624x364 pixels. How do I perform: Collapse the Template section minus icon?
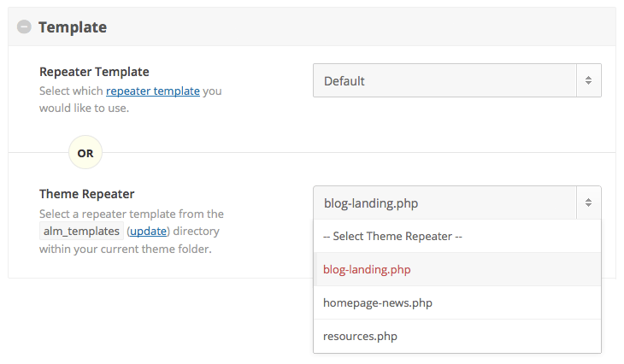24,26
